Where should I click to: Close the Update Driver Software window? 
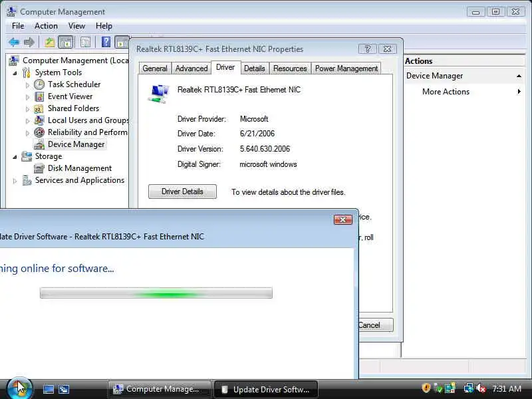(x=342, y=220)
